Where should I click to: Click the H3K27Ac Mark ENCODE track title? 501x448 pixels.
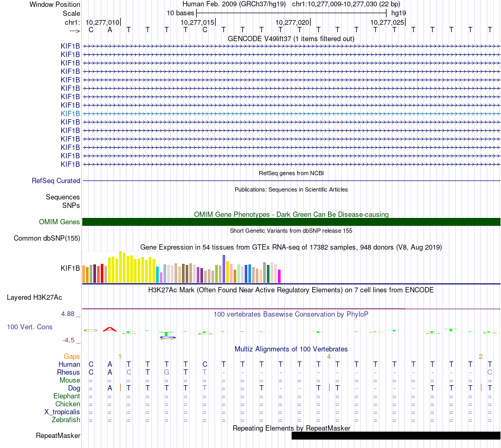(x=291, y=290)
